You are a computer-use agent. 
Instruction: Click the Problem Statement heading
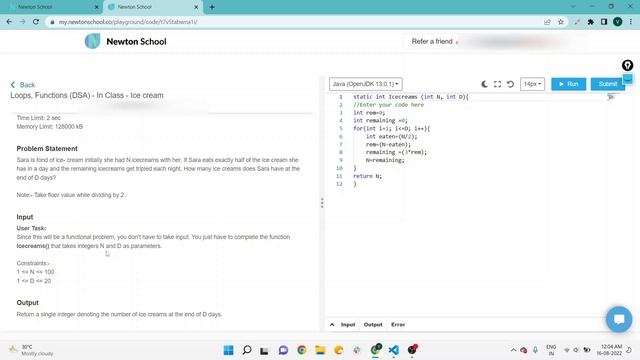[x=47, y=149]
